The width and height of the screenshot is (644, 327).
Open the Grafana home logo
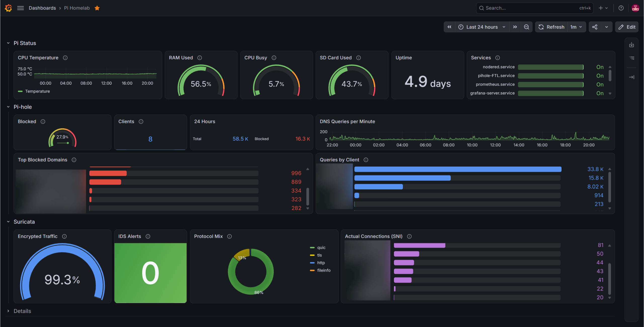[8, 8]
